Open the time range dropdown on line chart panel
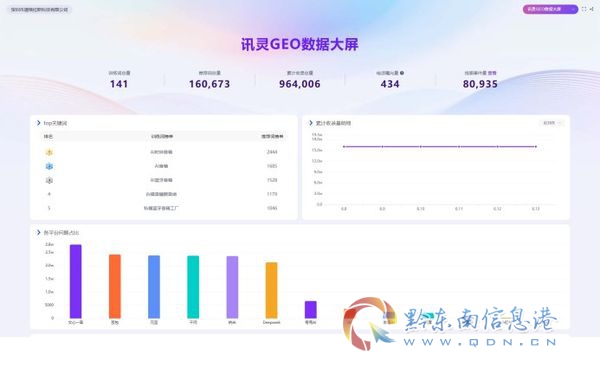The image size is (600, 374). click(552, 123)
